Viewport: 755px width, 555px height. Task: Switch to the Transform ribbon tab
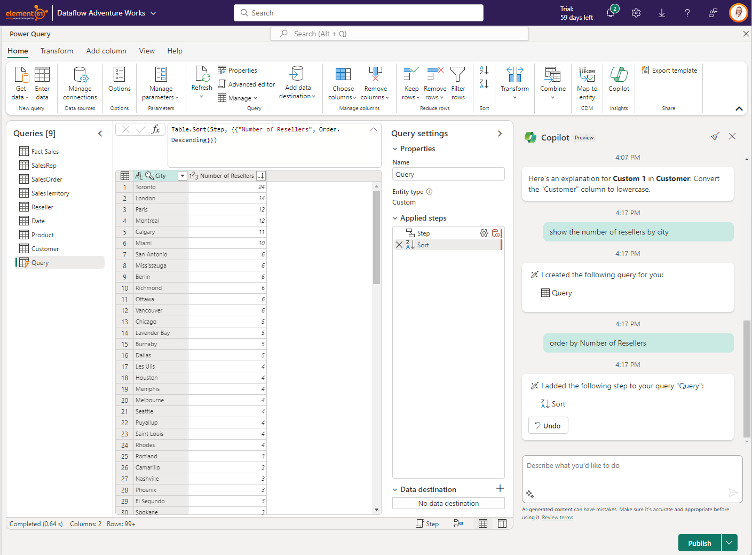(x=56, y=50)
